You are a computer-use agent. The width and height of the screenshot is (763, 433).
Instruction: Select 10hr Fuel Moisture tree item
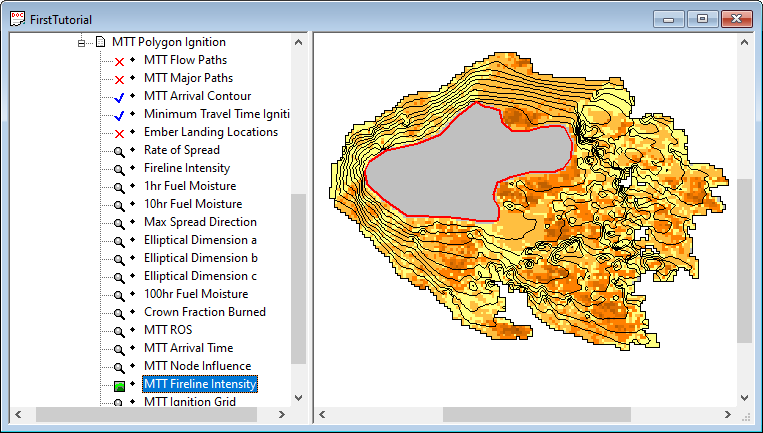point(193,204)
